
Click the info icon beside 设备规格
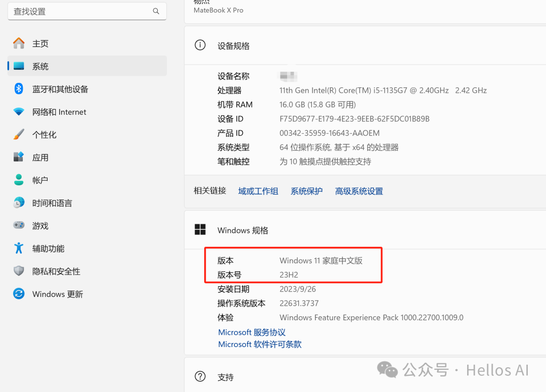pyautogui.click(x=200, y=45)
